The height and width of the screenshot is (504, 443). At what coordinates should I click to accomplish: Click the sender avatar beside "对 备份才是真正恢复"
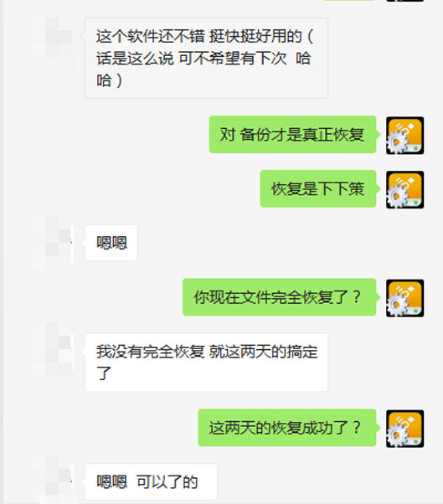(x=404, y=136)
